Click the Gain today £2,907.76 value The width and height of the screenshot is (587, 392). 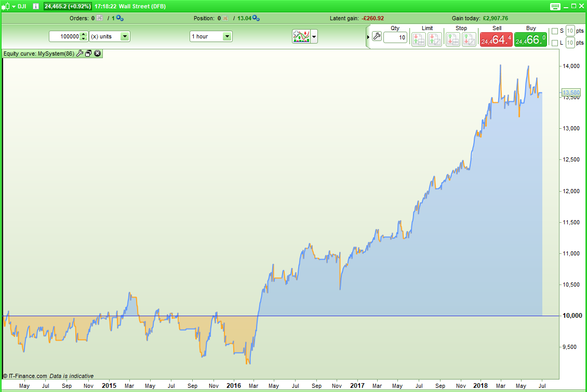coord(495,18)
